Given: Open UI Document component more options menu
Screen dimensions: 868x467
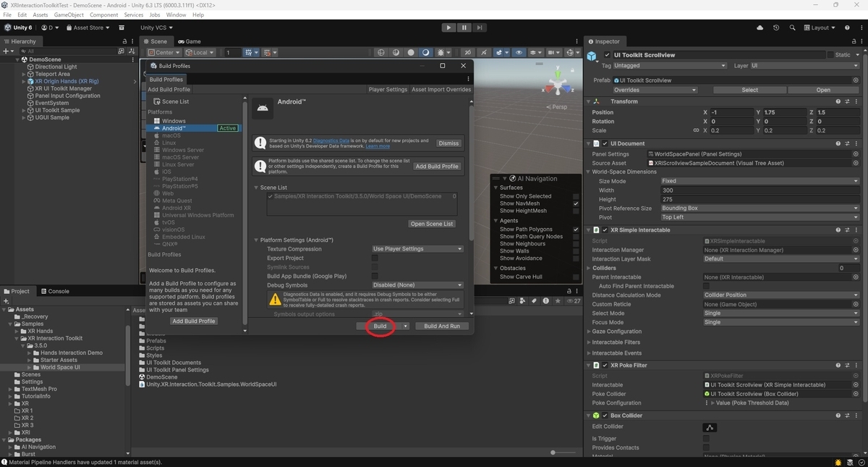Looking at the screenshot, I should (x=856, y=143).
